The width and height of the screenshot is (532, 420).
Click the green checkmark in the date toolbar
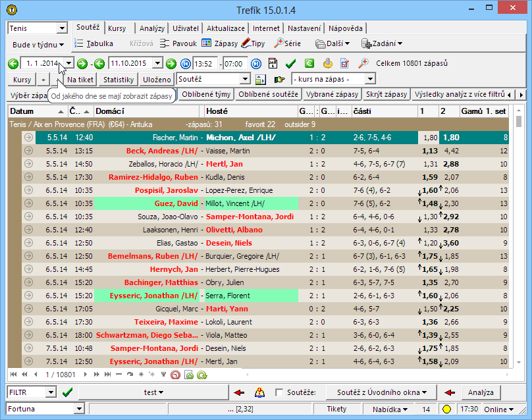290,64
